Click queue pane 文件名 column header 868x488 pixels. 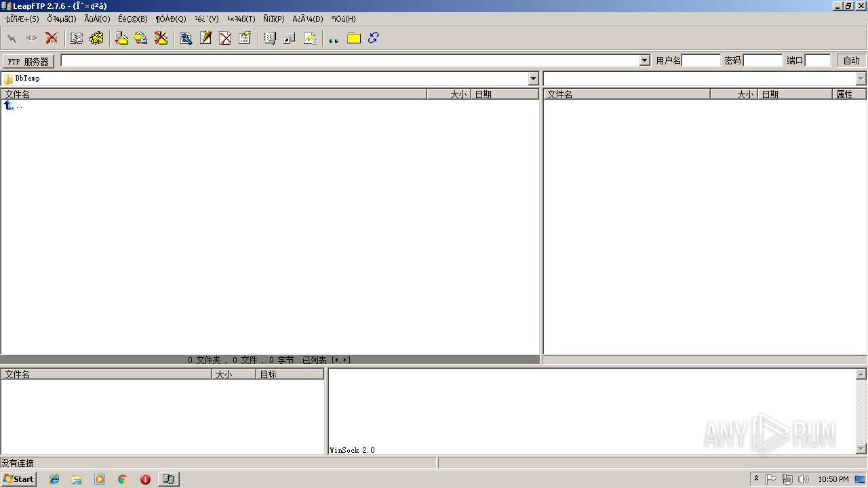[x=106, y=374]
